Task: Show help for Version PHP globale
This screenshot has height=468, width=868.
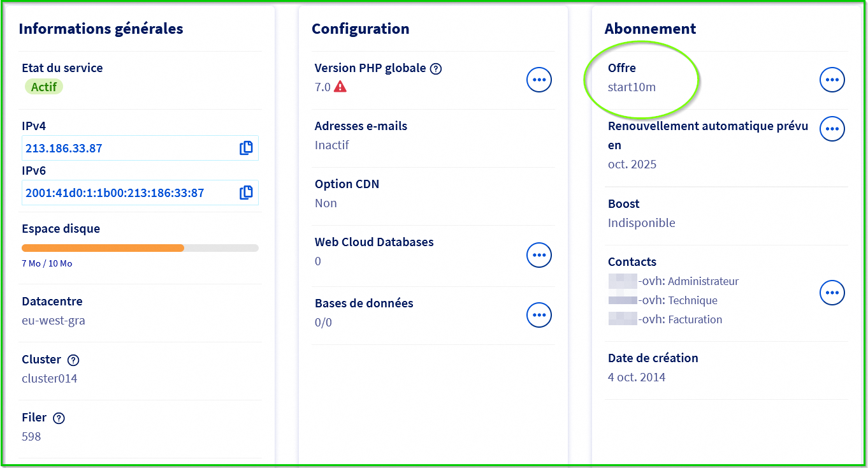Action: (x=436, y=69)
